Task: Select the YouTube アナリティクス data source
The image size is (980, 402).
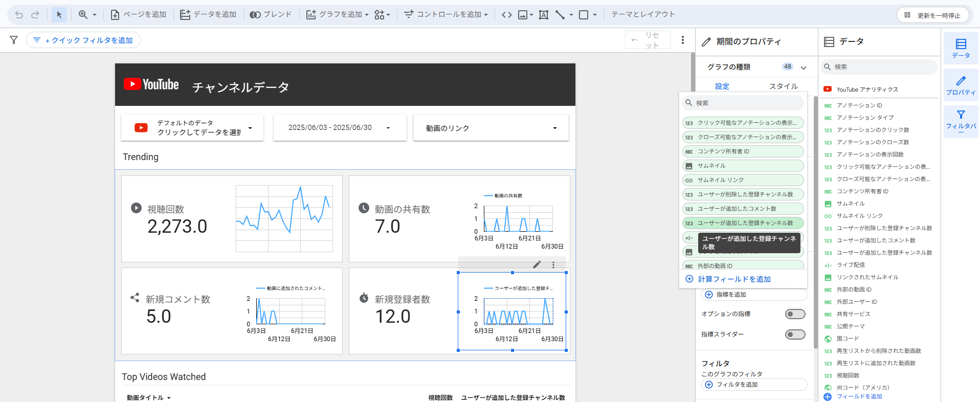Action: pyautogui.click(x=867, y=90)
